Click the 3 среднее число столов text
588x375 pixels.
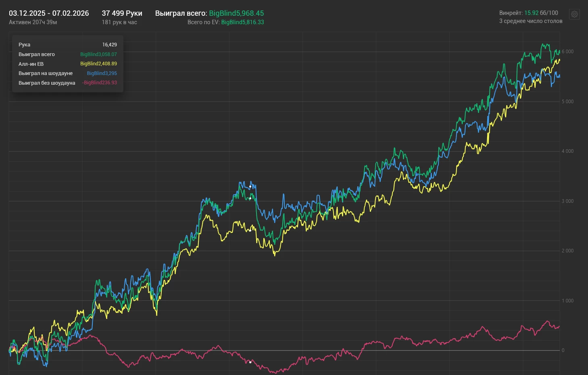[x=530, y=21]
